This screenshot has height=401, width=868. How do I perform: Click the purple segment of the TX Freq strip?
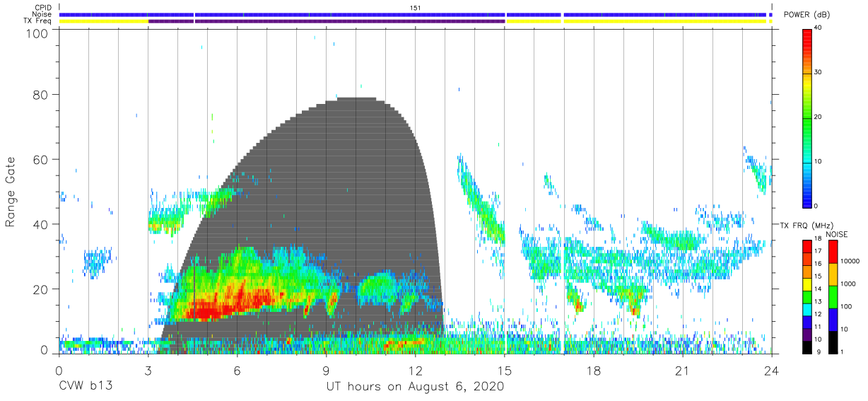point(327,21)
